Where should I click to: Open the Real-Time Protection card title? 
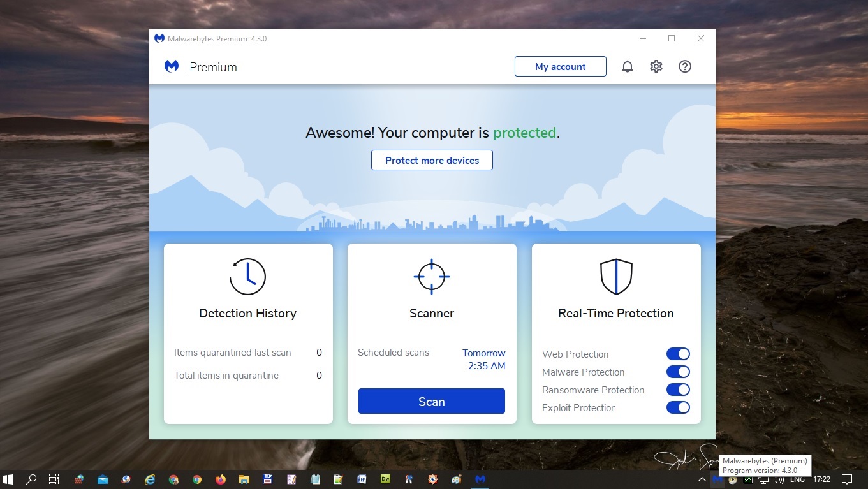616,313
